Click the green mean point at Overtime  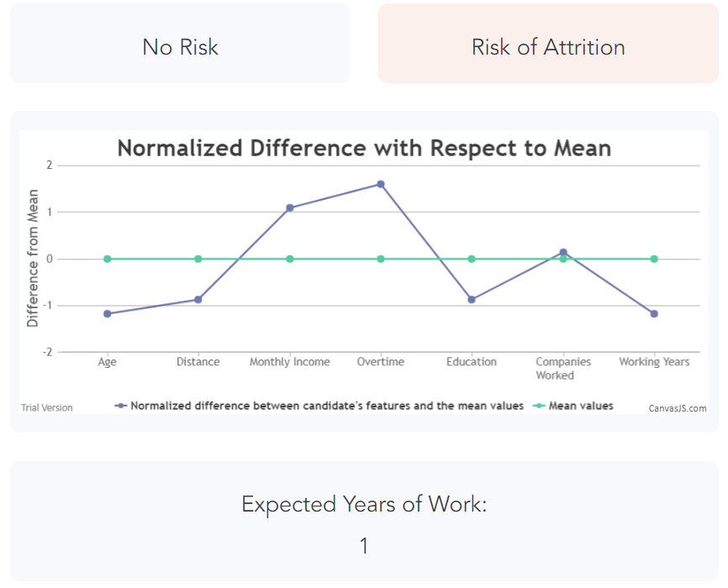tap(381, 259)
